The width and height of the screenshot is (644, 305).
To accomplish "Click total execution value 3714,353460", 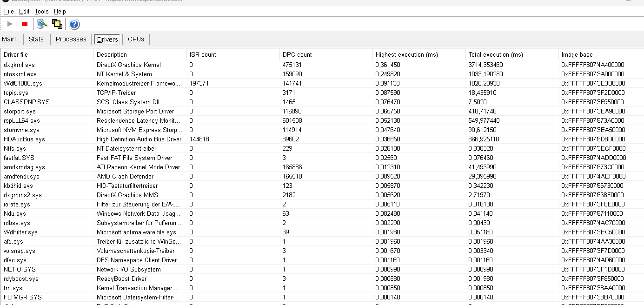I will 486,65.
